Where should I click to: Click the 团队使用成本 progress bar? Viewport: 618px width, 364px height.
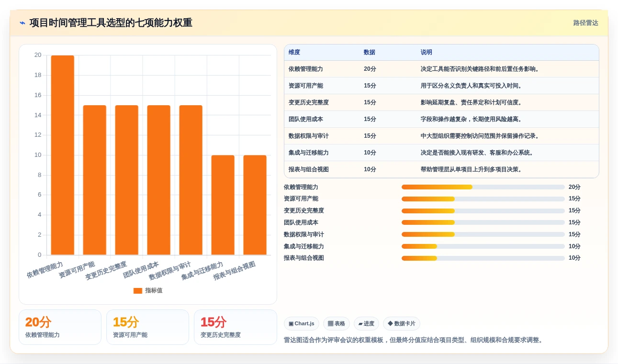tap(483, 222)
